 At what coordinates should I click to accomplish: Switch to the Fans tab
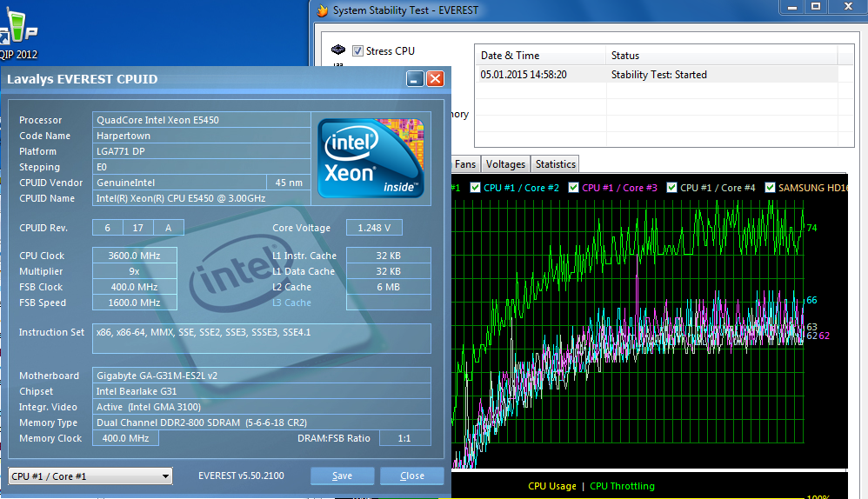click(465, 164)
